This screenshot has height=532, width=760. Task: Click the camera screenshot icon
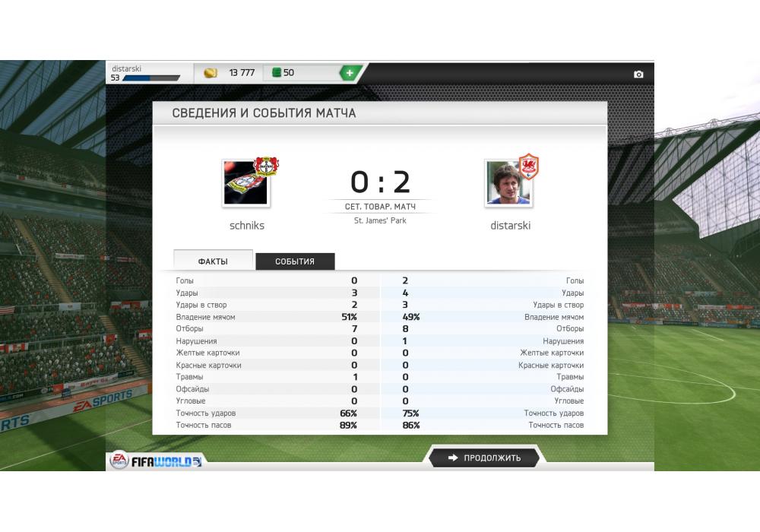638,74
